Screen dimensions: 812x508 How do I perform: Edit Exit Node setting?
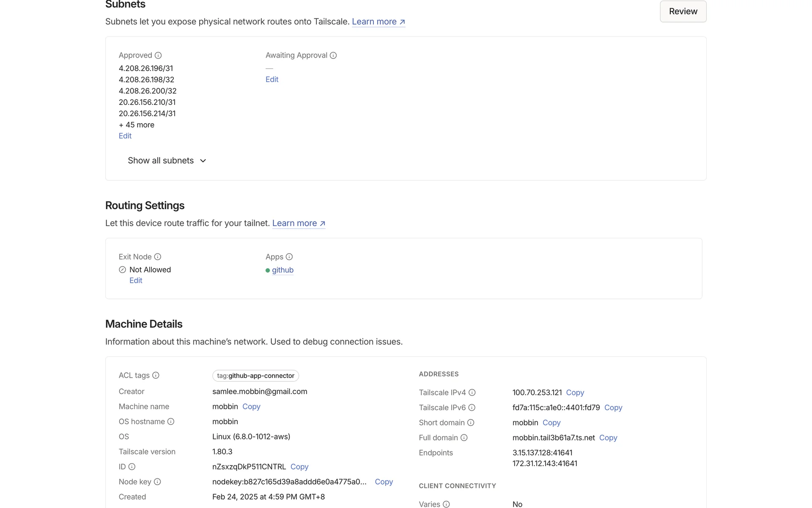click(136, 281)
